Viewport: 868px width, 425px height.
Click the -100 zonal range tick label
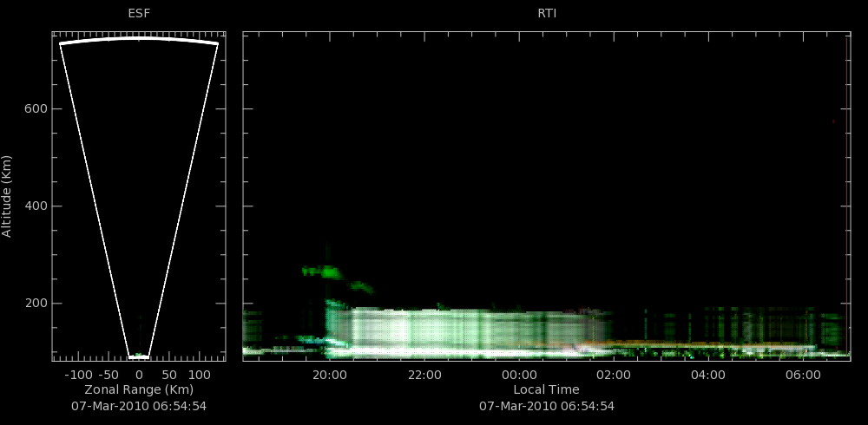pyautogui.click(x=78, y=376)
